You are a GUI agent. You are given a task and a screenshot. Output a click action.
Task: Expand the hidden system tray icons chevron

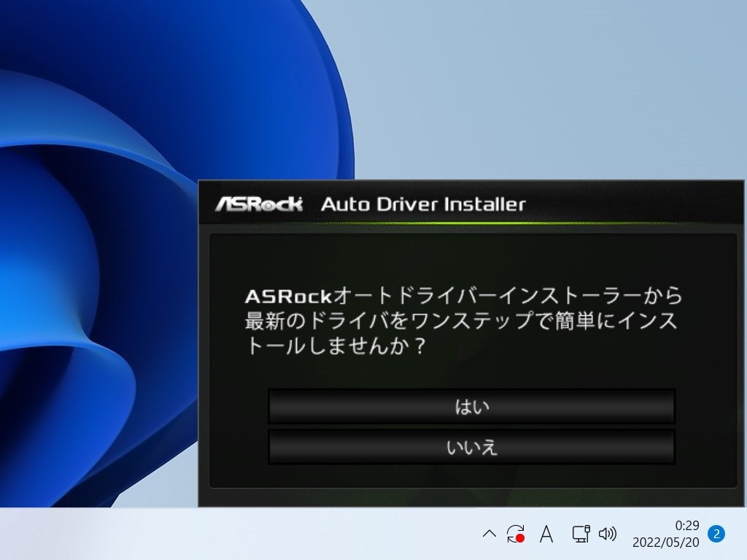(x=489, y=534)
